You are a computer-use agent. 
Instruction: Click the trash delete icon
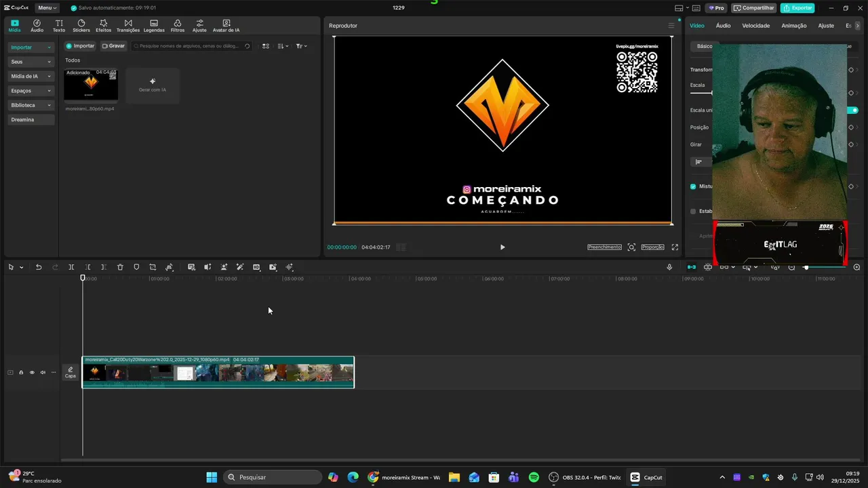coord(120,267)
